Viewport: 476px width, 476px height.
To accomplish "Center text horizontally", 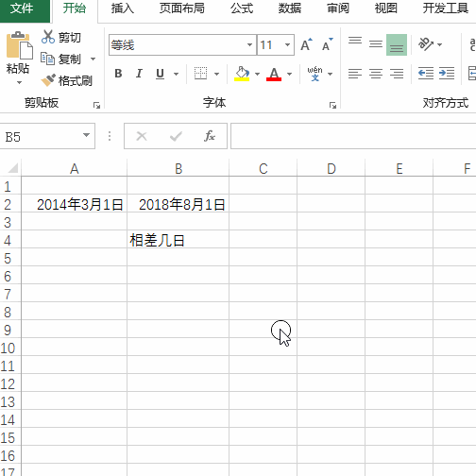I will 376,74.
